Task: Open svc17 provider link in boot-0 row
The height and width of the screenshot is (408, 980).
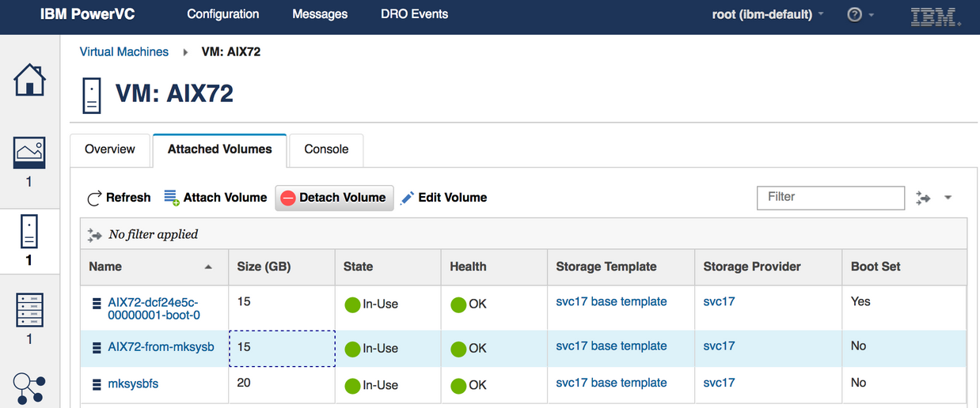Action: coord(719,301)
